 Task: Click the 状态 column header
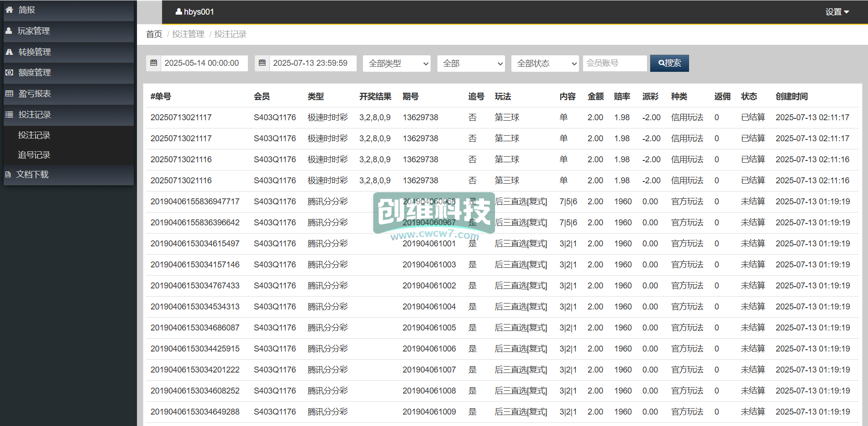tap(749, 96)
